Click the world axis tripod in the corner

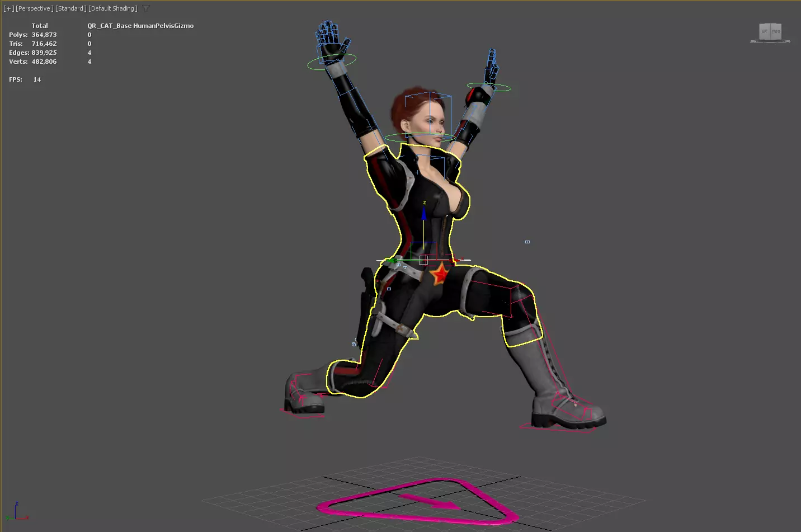(16, 512)
